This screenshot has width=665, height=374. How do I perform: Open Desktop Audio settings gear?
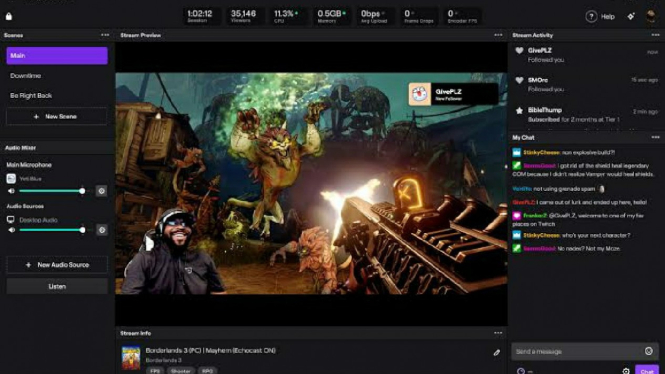[x=101, y=230]
